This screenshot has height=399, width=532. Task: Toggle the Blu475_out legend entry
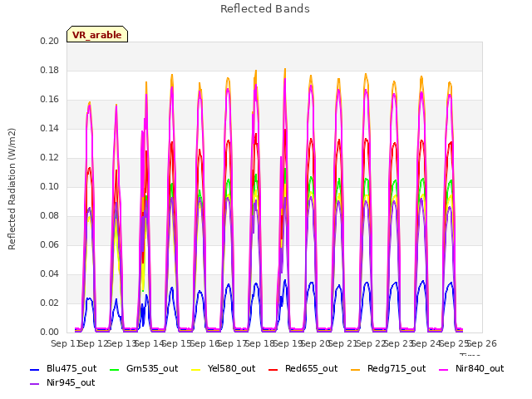click(x=63, y=368)
